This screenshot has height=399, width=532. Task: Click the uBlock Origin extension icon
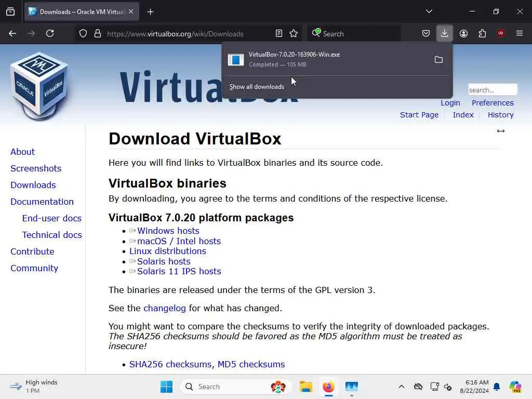click(501, 33)
